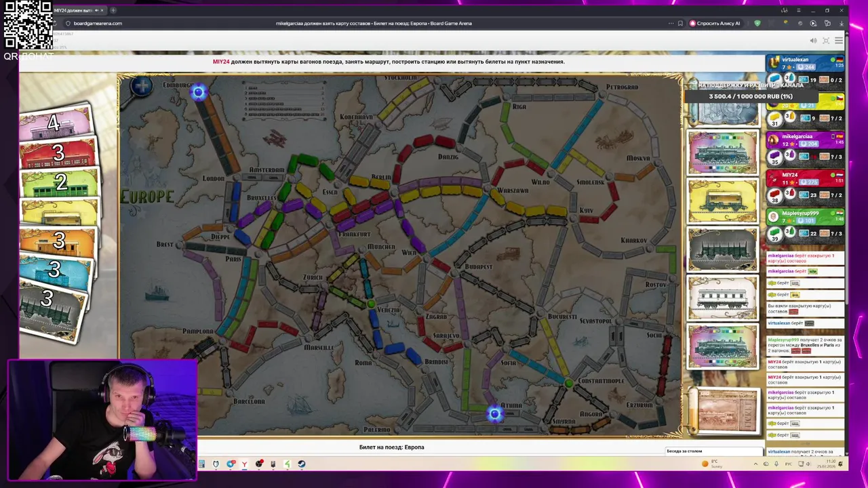Click mikelgarciaa purple wagon counter icon
868x488 pixels.
774,157
